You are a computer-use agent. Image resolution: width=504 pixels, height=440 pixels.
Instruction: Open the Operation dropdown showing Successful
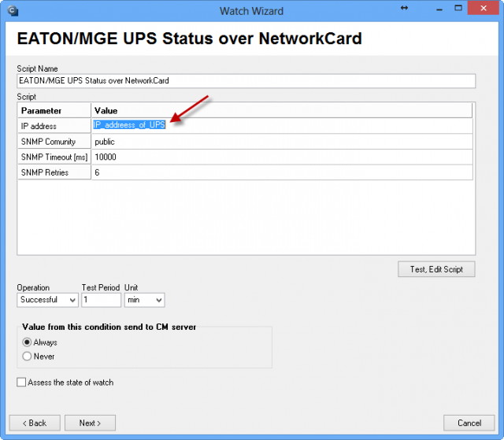pos(47,300)
